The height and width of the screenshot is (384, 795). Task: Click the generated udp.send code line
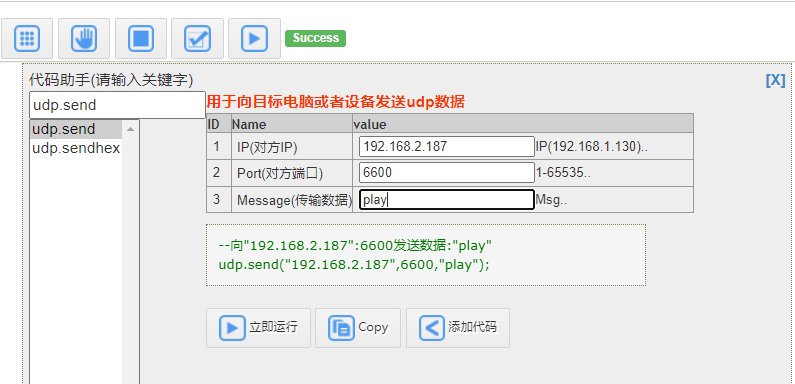(354, 265)
